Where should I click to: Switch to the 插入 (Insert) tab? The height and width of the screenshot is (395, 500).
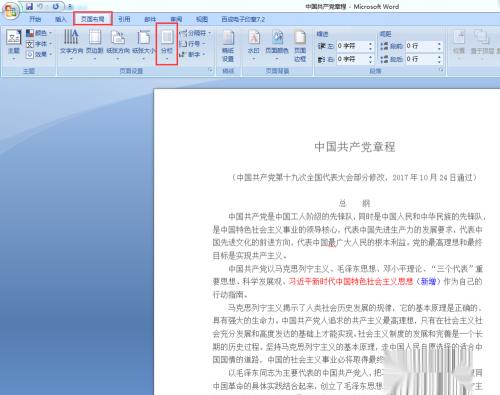tap(61, 19)
